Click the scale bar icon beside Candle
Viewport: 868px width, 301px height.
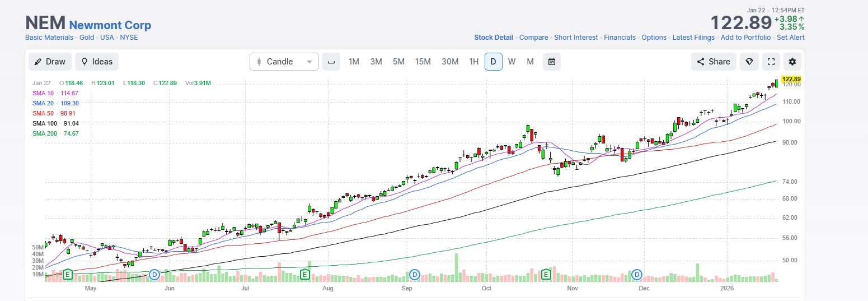click(331, 62)
